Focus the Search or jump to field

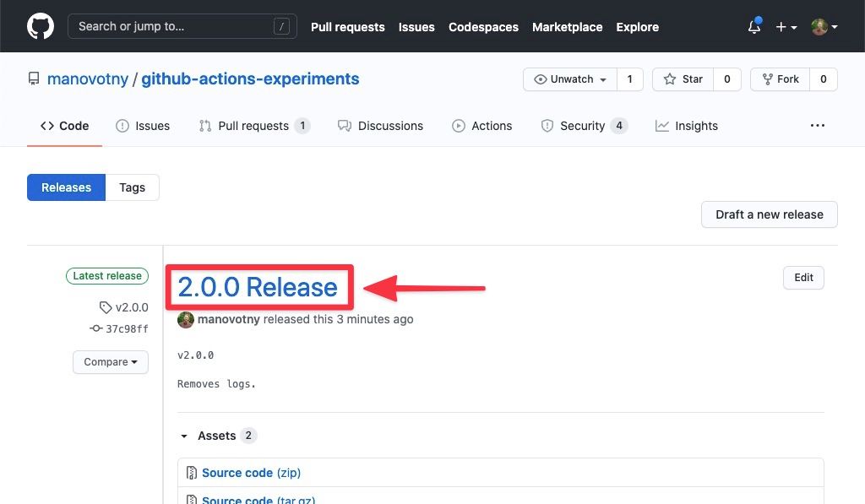pos(182,26)
